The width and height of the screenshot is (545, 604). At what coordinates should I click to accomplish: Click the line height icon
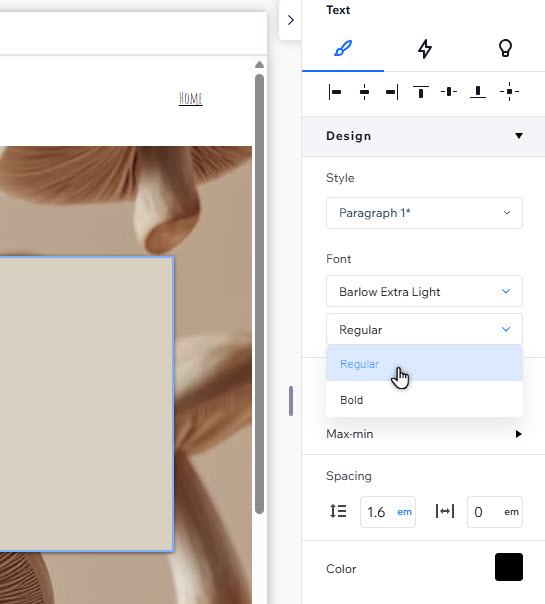point(338,512)
